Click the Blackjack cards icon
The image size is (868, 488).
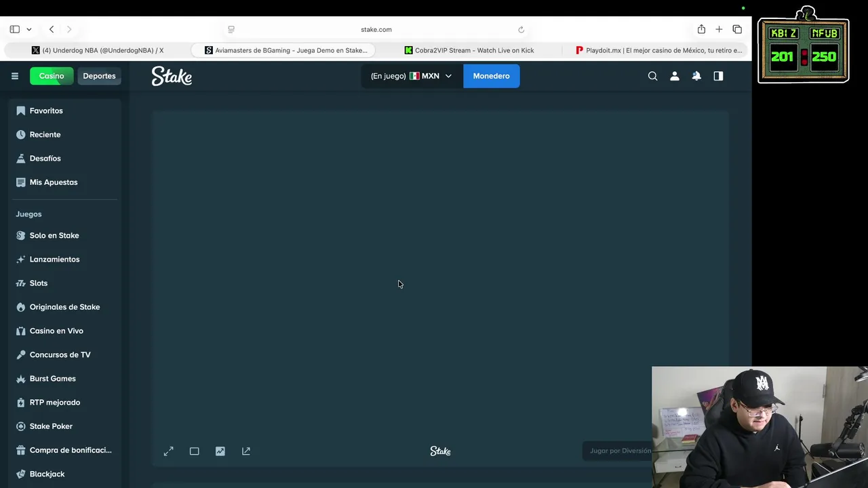tap(20, 474)
